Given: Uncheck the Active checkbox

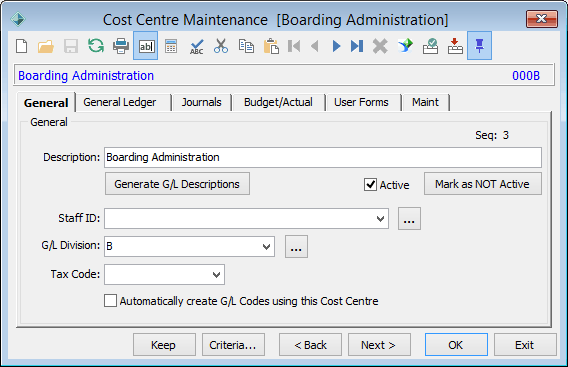Looking at the screenshot, I should coord(370,184).
